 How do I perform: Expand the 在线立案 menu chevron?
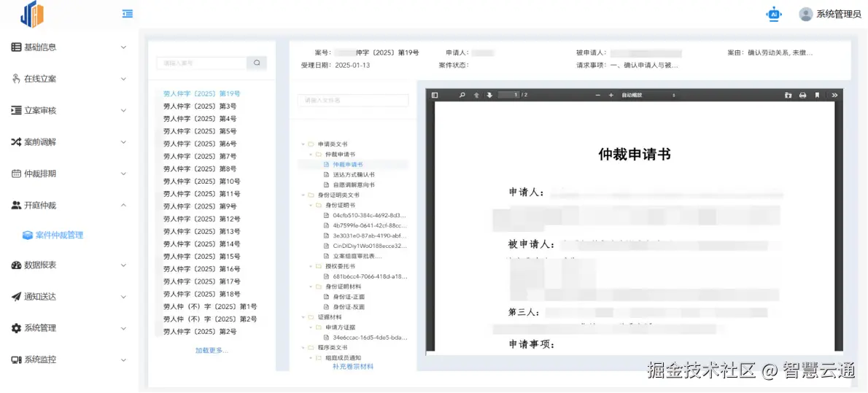[123, 79]
